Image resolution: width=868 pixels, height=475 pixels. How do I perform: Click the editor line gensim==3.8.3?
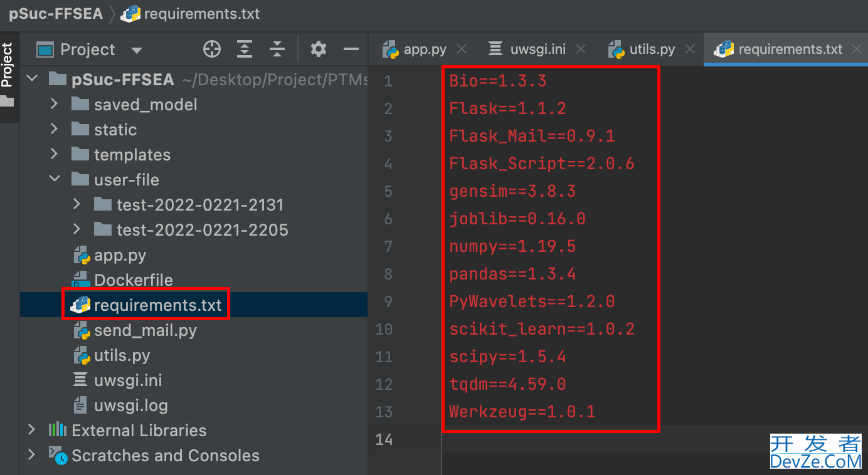click(x=512, y=191)
